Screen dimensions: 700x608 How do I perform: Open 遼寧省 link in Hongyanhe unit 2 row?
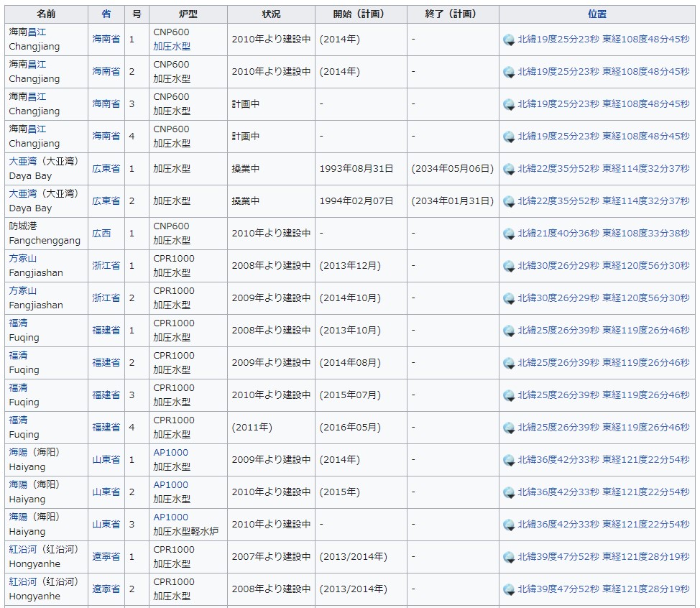point(106,589)
